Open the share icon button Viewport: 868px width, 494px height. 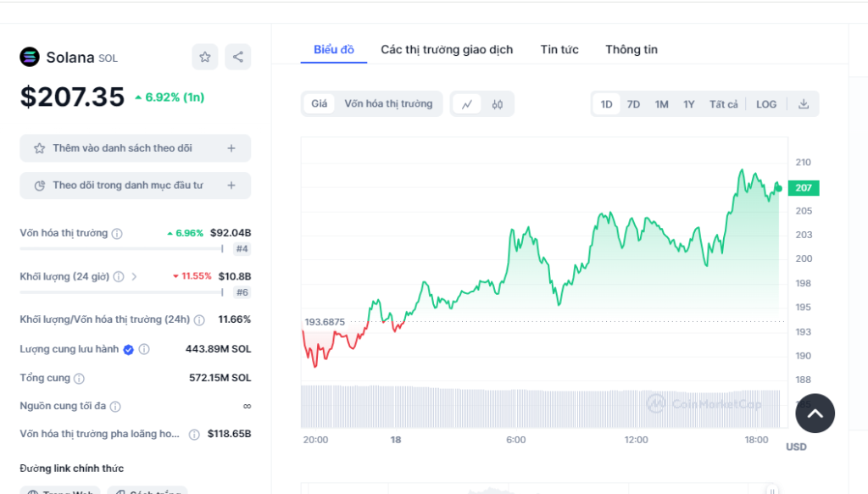click(238, 57)
